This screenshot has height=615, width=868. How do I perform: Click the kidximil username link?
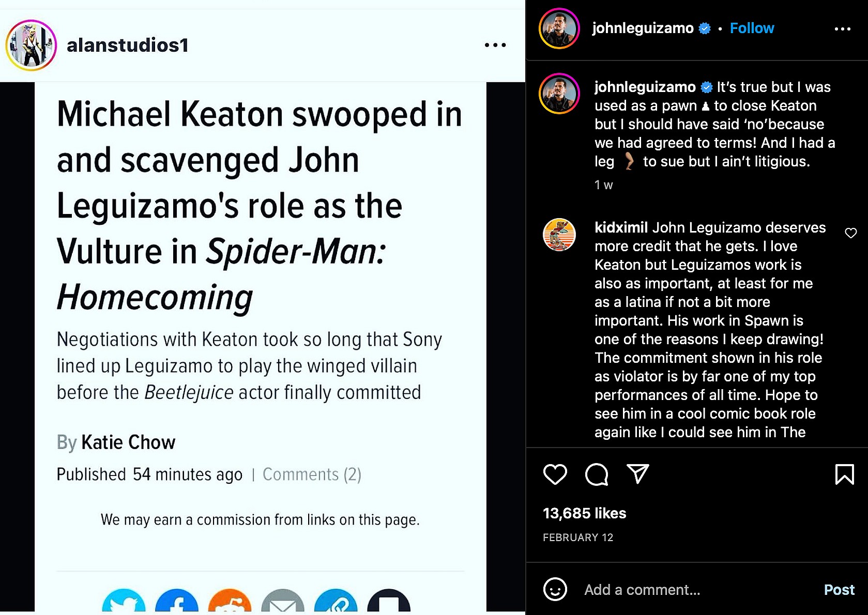621,227
